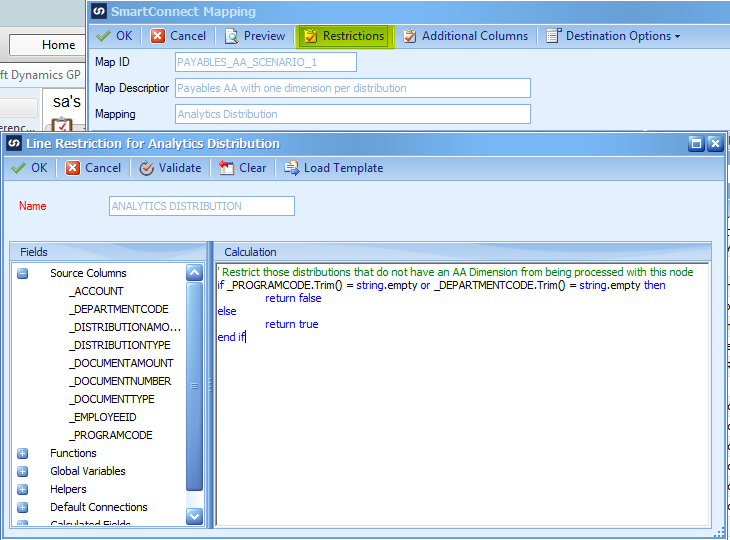Select the _DISTRIBUTIONAMO... source column

tap(125, 327)
